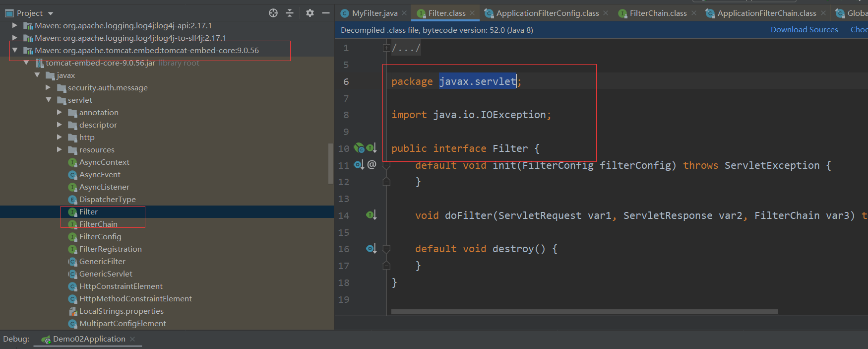Open Project panel settings gear
The image size is (868, 349).
[310, 13]
